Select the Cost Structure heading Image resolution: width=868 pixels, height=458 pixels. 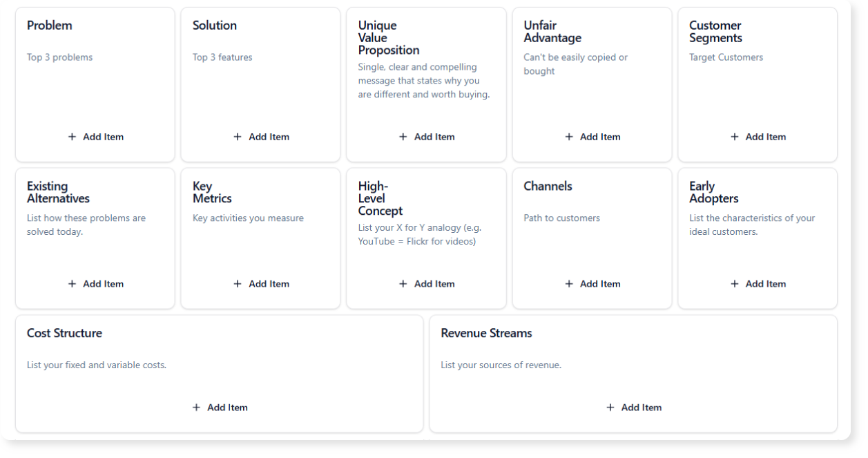64,334
